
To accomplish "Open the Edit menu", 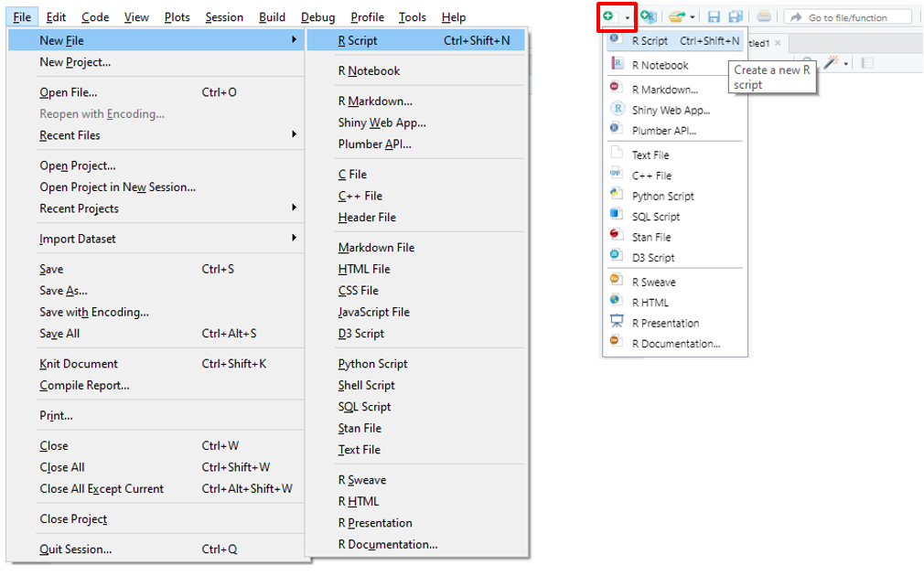I will point(56,17).
